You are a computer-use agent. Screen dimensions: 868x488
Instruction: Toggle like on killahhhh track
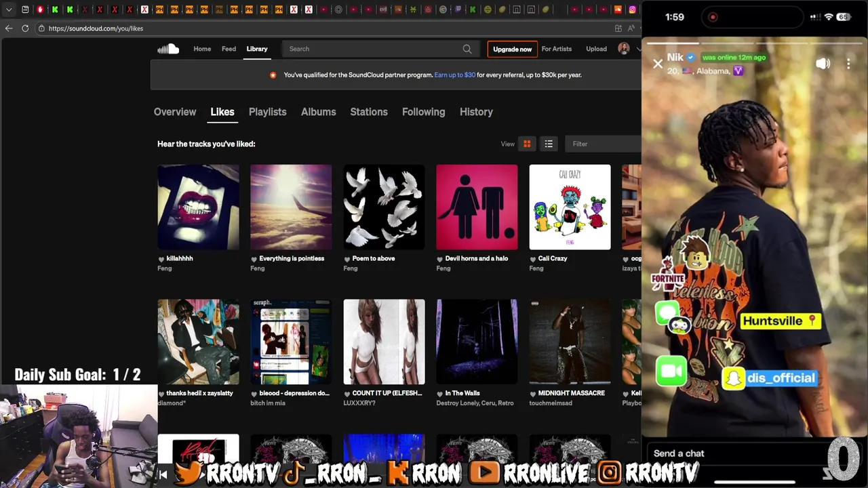tap(161, 259)
